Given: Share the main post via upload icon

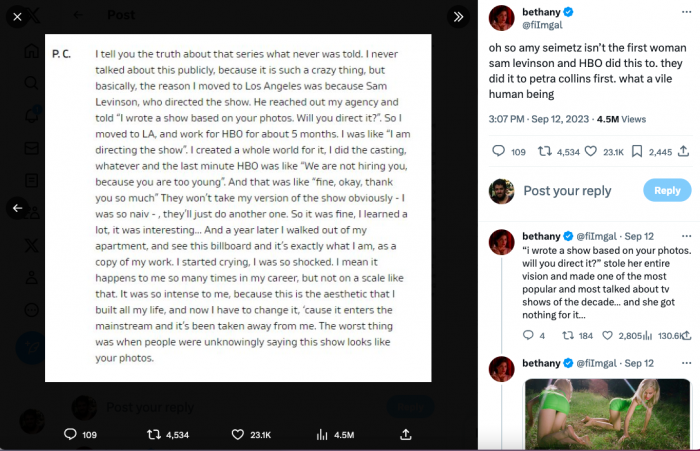Looking at the screenshot, I should tap(683, 152).
